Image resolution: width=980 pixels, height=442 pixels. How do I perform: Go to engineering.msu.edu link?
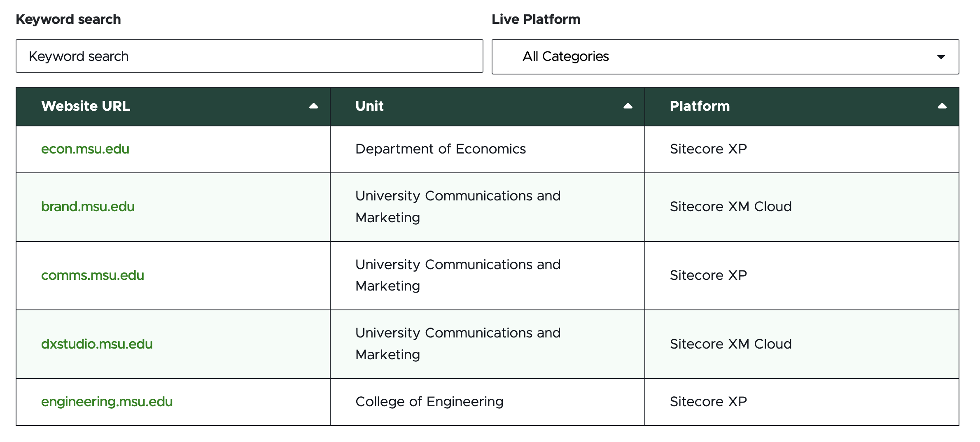(107, 402)
